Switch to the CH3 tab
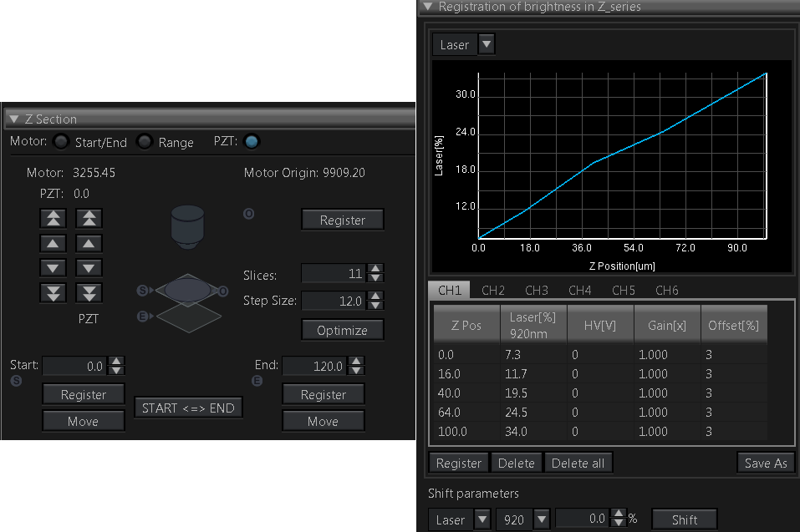 536,291
